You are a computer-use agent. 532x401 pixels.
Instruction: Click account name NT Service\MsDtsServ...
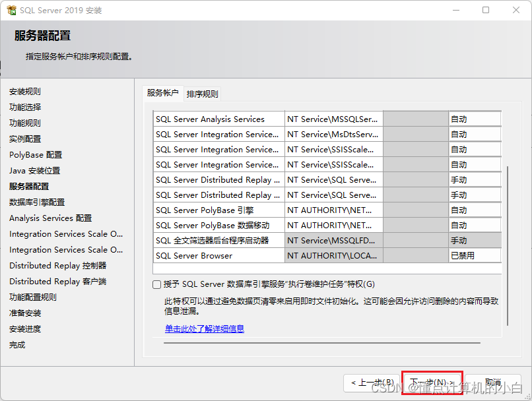click(x=334, y=135)
